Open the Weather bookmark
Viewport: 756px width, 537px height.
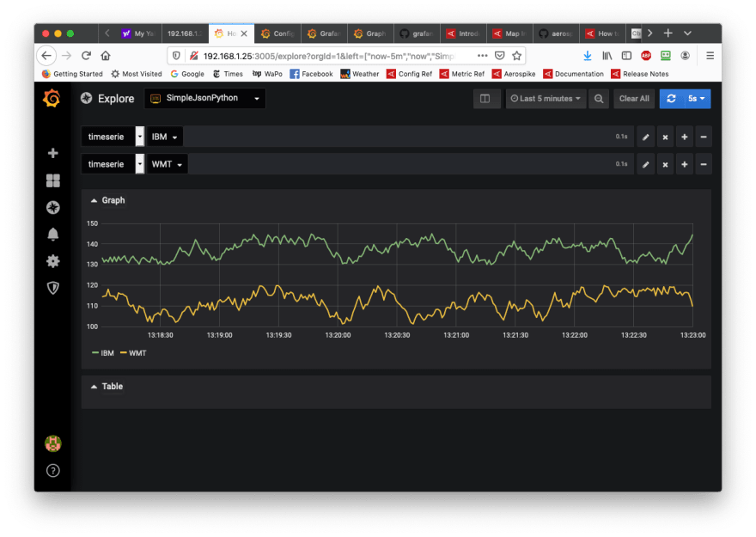pos(360,74)
